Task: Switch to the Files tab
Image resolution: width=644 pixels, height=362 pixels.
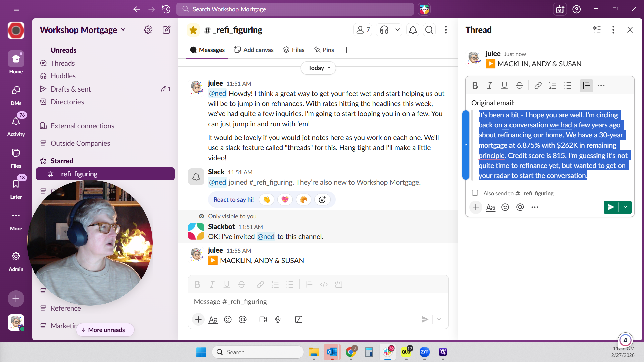Action: 294,50
